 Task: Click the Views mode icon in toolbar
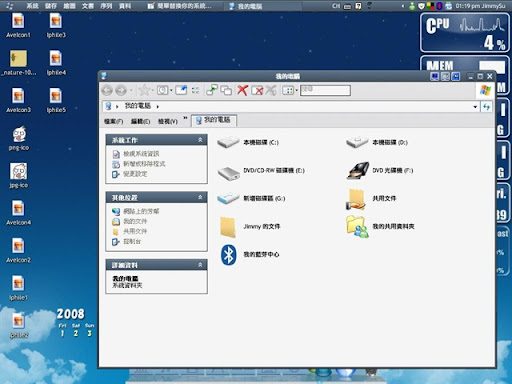click(288, 90)
